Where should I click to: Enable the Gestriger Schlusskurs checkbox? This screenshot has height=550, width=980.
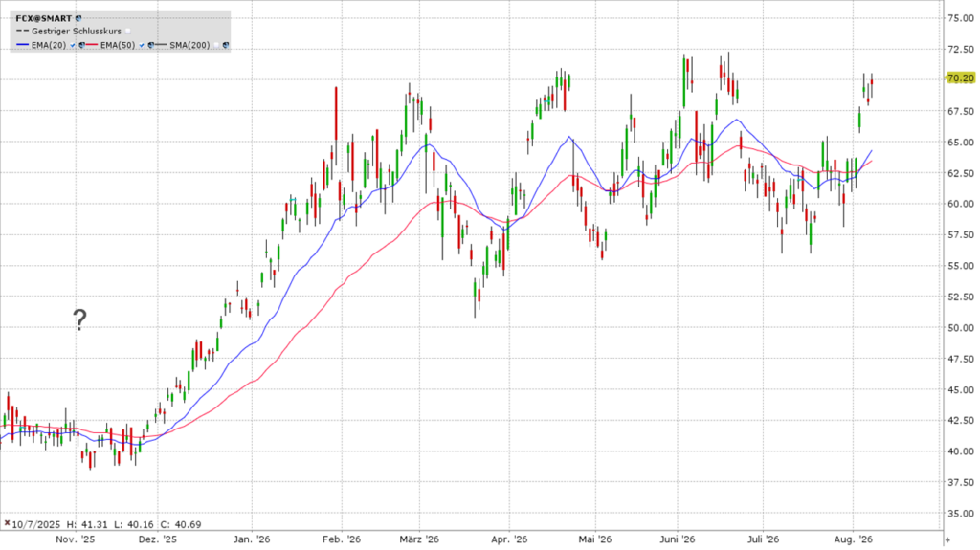128,32
